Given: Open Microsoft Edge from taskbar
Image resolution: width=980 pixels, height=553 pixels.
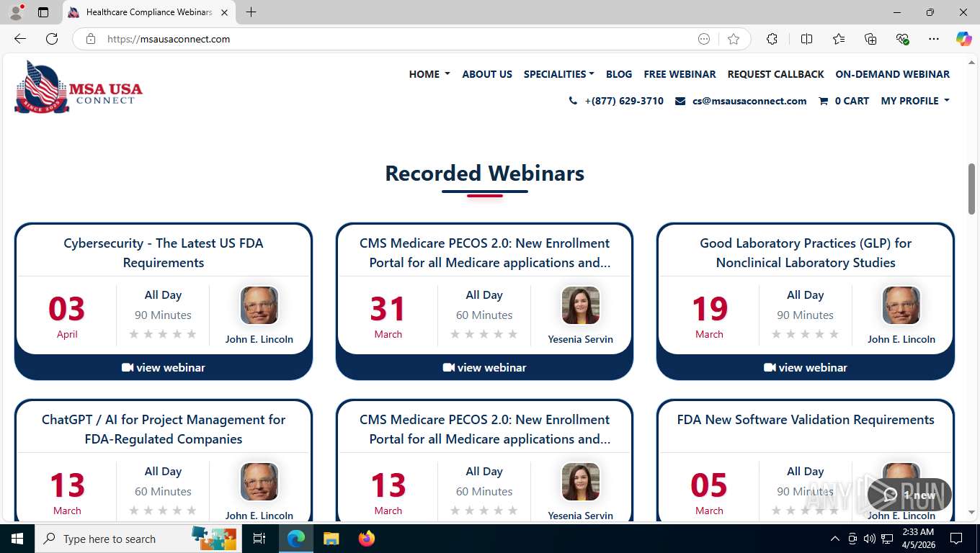Looking at the screenshot, I should point(296,539).
